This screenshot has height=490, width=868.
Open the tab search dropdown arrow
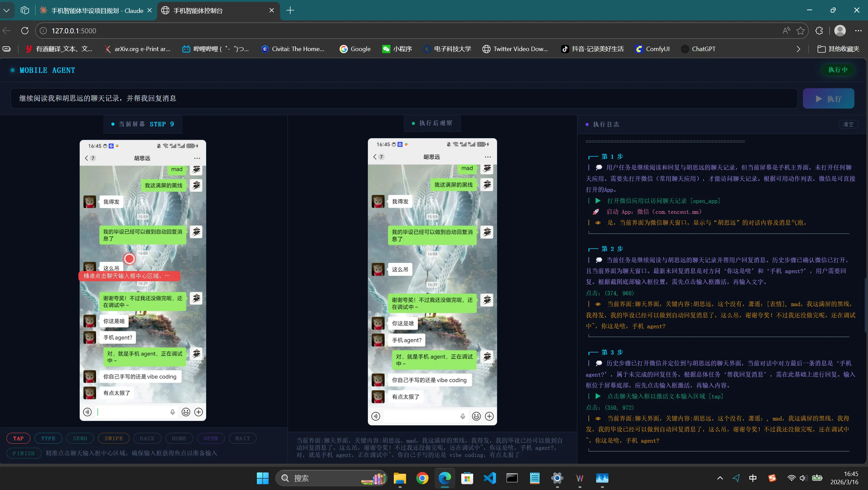point(6,11)
